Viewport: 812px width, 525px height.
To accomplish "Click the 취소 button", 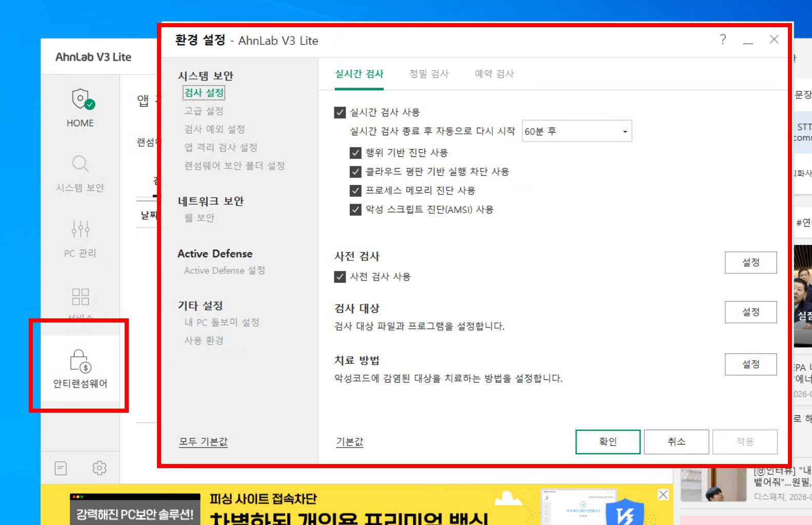I will [677, 442].
